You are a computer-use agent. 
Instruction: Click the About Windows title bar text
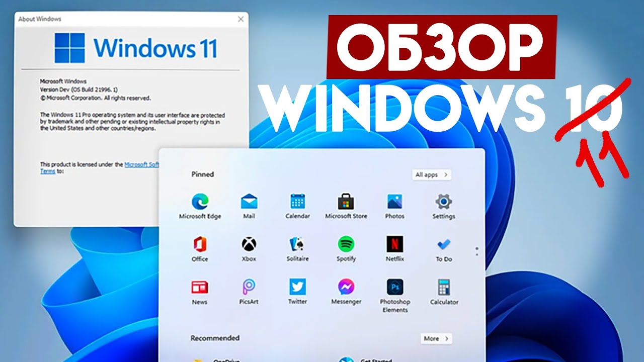pyautogui.click(x=39, y=19)
